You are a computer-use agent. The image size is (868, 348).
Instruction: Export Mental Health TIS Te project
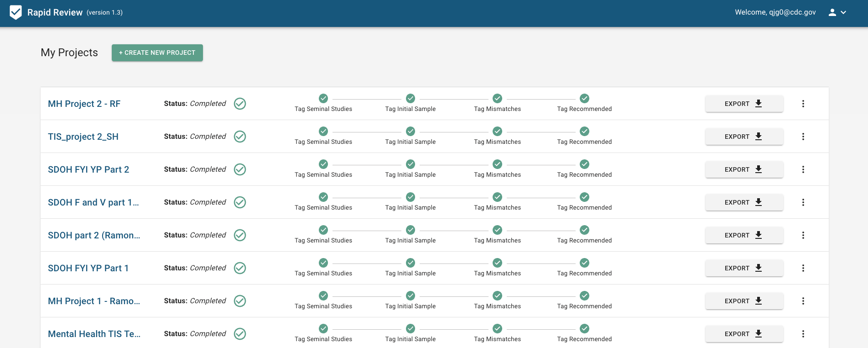pos(744,334)
